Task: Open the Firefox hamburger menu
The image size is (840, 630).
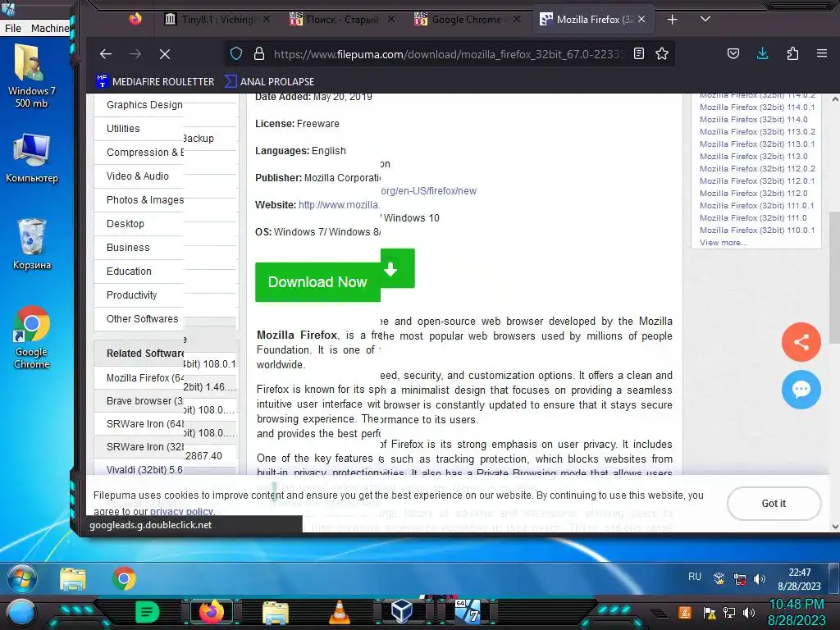Action: click(x=821, y=53)
